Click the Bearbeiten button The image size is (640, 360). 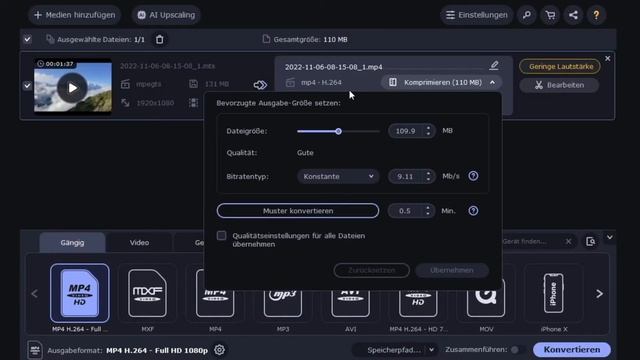pyautogui.click(x=560, y=85)
